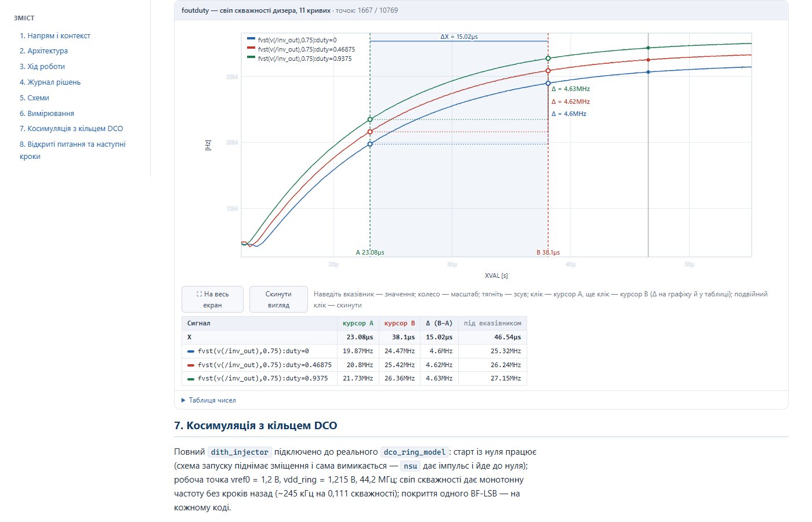Click inline code «dco_ring_model»
Image resolution: width=812 pixels, height=522 pixels.
(x=414, y=452)
